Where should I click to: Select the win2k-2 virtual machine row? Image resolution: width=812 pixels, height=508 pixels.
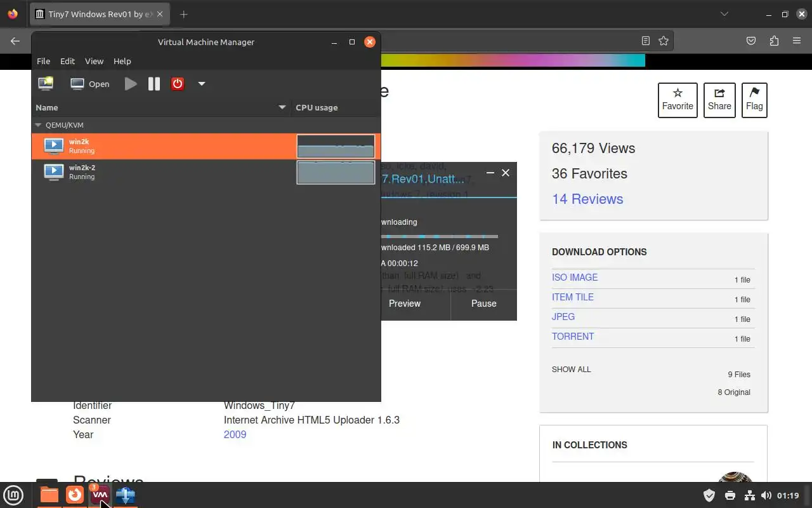(206, 172)
